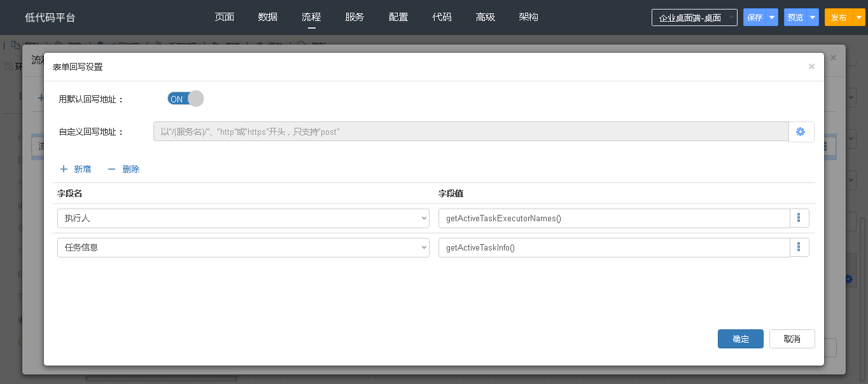
Task: Toggle the 用默认回写地址 switch off
Action: pyautogui.click(x=185, y=99)
